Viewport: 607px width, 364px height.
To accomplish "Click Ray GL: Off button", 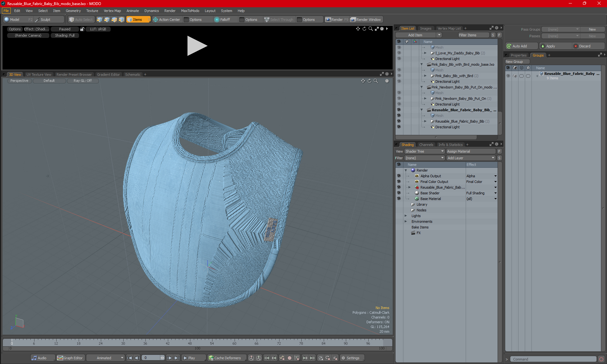I will click(83, 81).
